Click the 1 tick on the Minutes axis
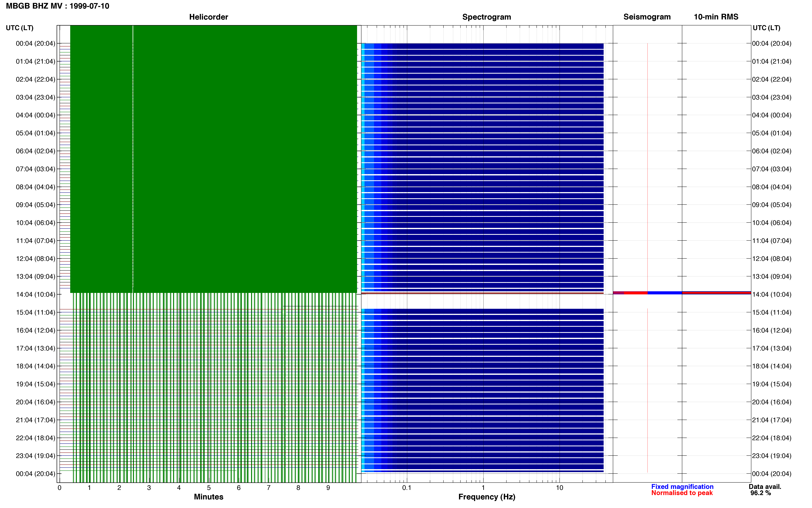Screen dimensions: 812x508 89,487
